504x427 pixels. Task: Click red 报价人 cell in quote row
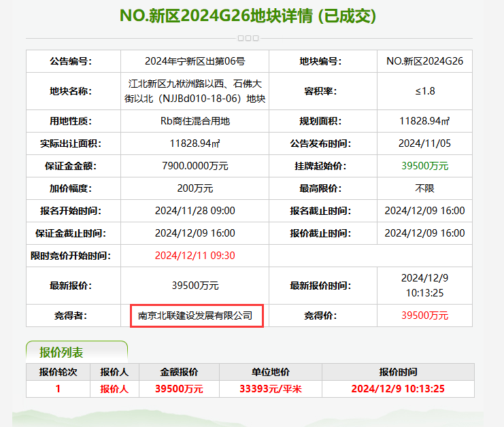point(114,389)
